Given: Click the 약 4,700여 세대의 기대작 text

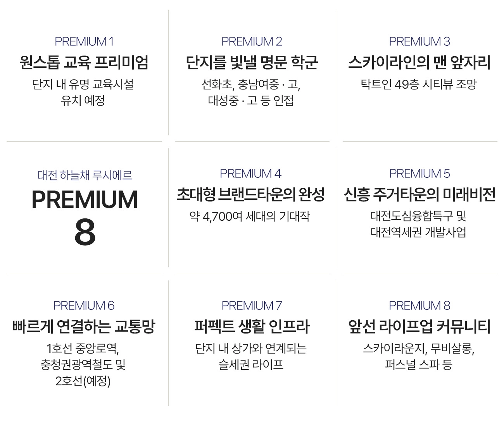Looking at the screenshot, I should point(250,216).
